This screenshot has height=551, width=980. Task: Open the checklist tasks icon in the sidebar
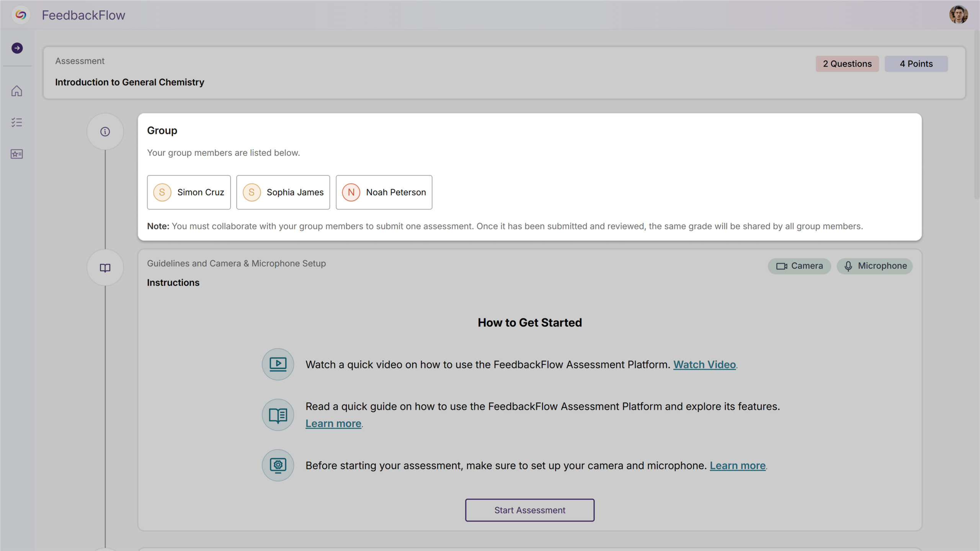tap(17, 122)
